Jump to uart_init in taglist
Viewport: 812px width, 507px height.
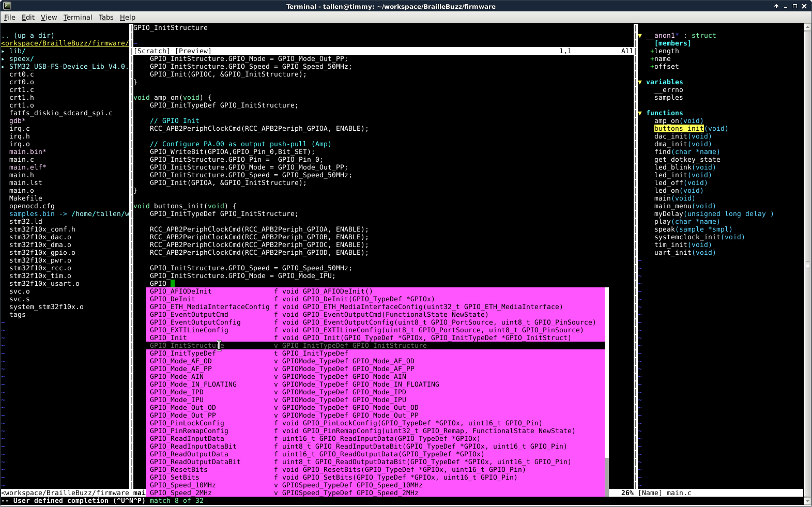tap(685, 253)
